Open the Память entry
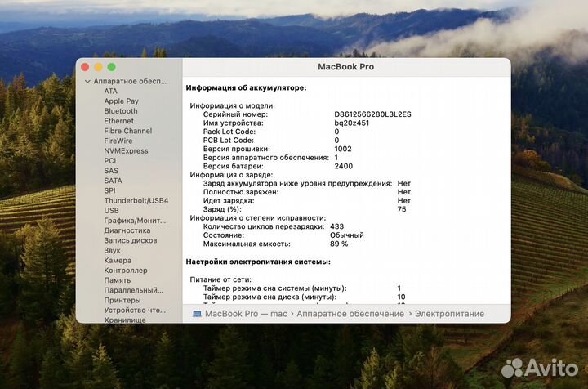This screenshot has height=389, width=588. [117, 280]
